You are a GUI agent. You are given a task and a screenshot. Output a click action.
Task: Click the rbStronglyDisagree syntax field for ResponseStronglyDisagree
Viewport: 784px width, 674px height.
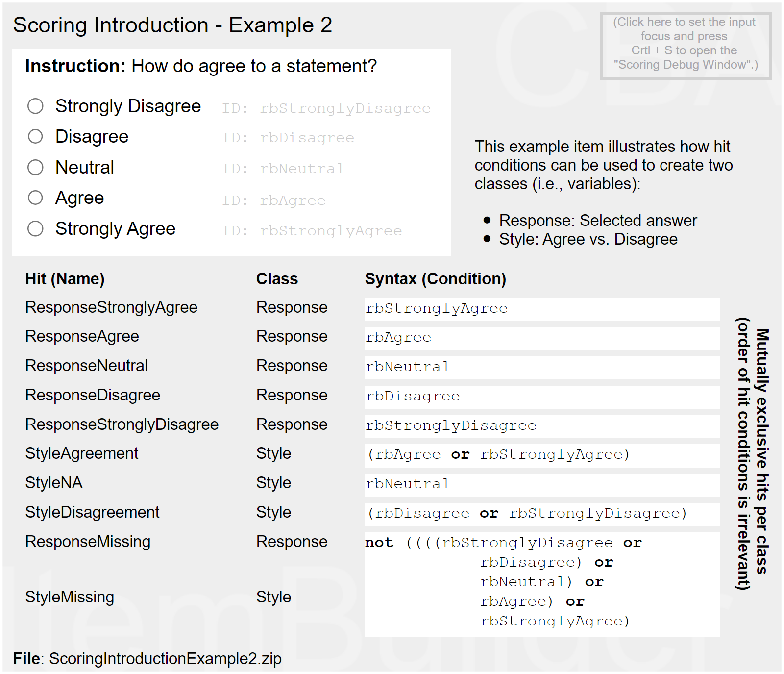coord(541,426)
